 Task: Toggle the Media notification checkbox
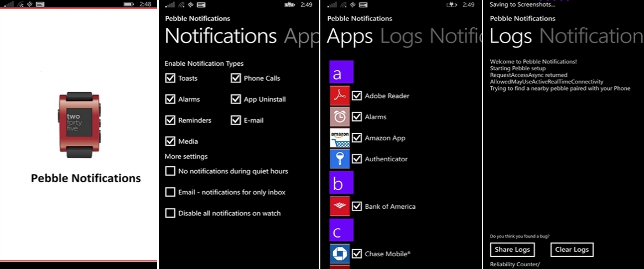coord(170,141)
